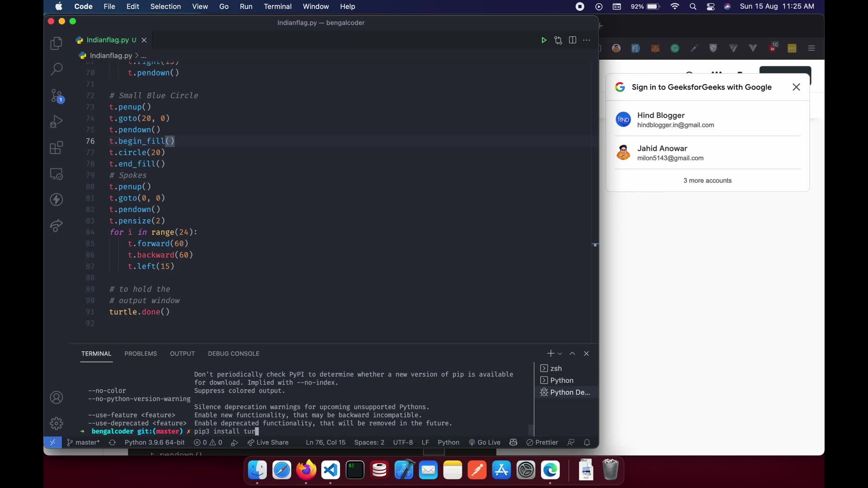Screen dimensions: 868x488
Task: Open the Thunder Client lightning icon
Action: coord(56,199)
